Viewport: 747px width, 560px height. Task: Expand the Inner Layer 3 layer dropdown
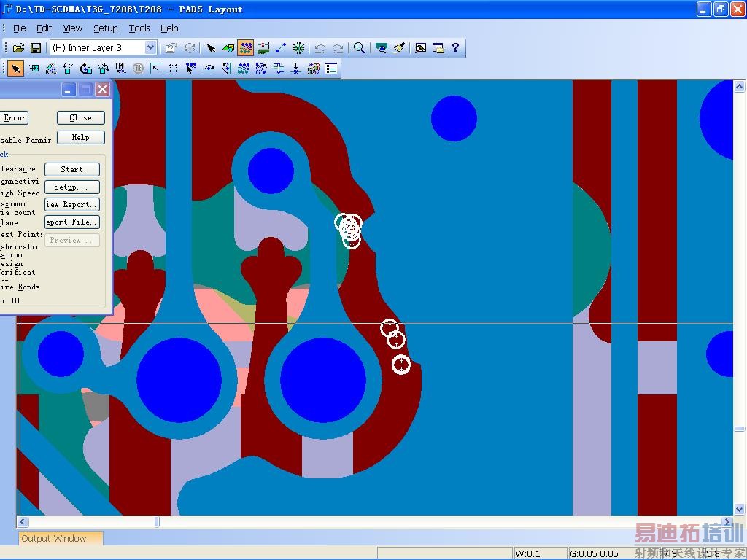click(150, 48)
